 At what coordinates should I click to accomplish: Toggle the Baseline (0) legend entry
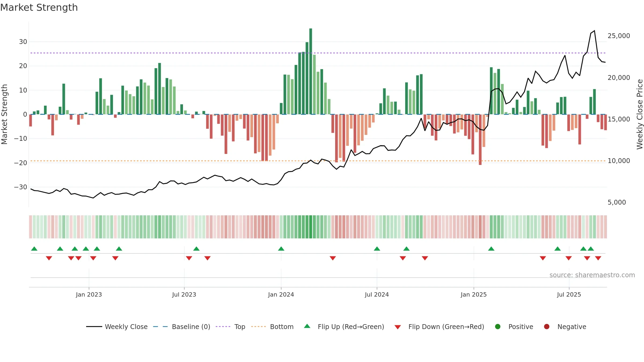[181, 327]
